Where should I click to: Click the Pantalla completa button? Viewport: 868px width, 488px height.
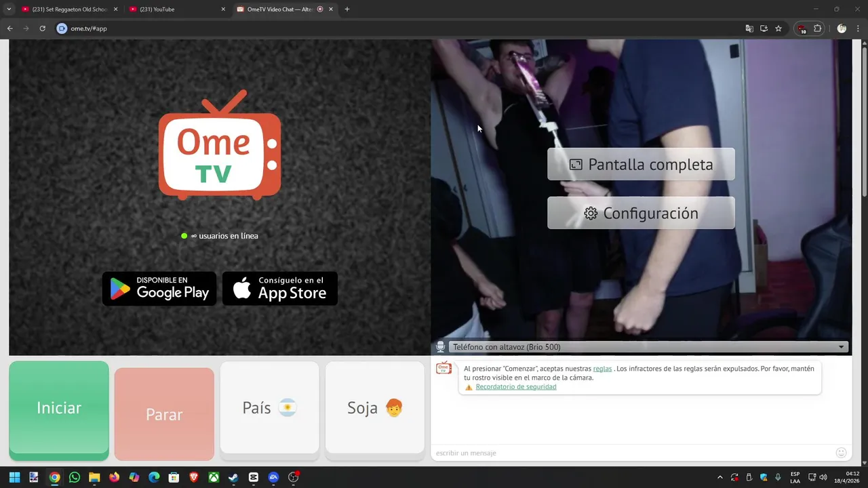[641, 164]
